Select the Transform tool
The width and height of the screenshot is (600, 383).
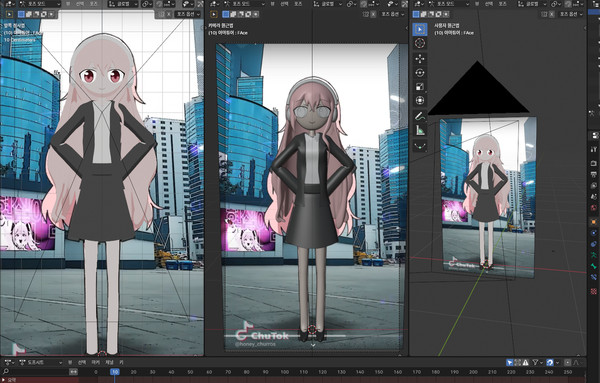420,101
